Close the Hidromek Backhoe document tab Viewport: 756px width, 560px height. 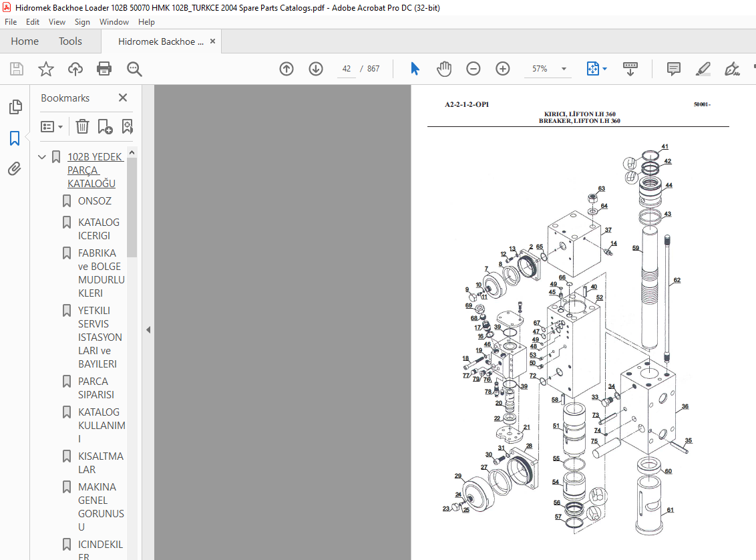[212, 41]
